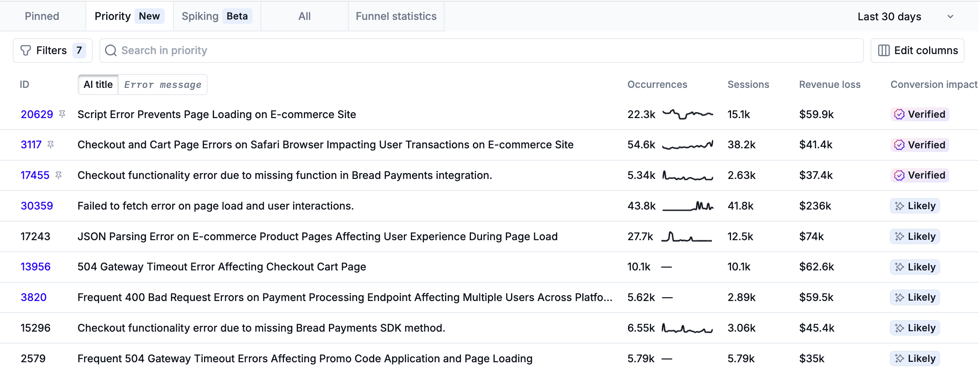The width and height of the screenshot is (980, 373).
Task: Open issue link 30359
Action: tap(37, 206)
